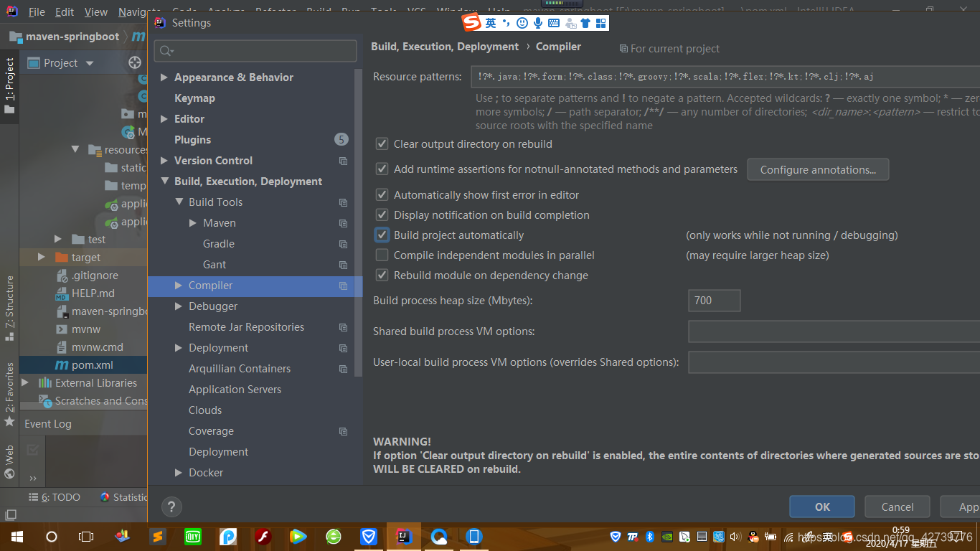Expand Version Control settings node
This screenshot has height=551, width=980.
(x=164, y=161)
